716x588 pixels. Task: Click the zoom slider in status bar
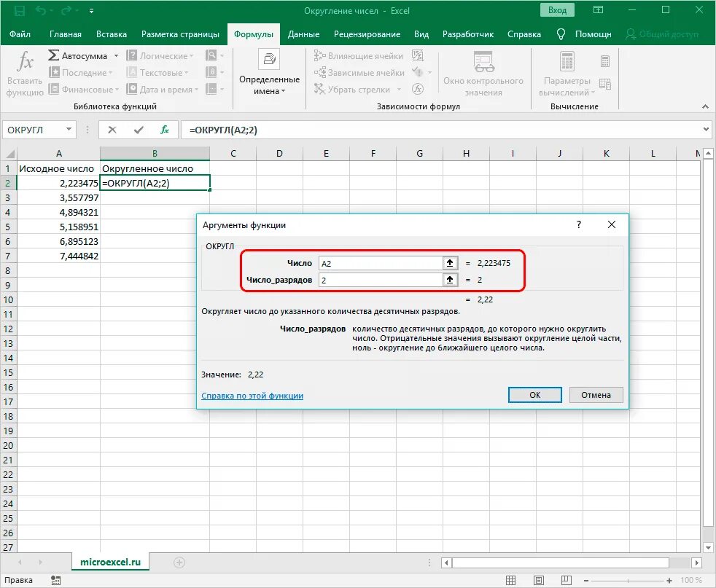tap(628, 581)
